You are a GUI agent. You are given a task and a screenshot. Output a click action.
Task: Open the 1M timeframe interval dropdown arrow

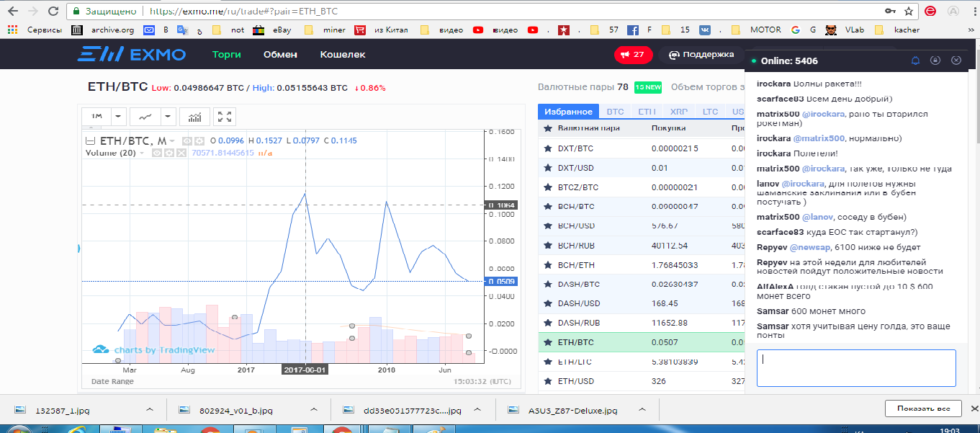coord(118,117)
